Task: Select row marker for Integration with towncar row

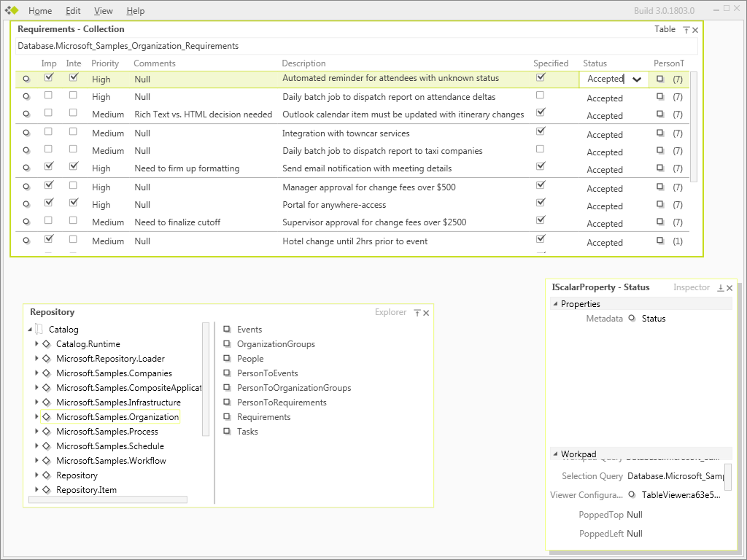Action: point(26,133)
